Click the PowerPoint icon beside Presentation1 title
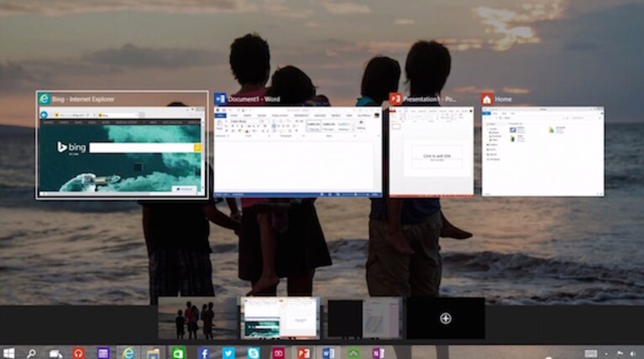 pos(395,99)
